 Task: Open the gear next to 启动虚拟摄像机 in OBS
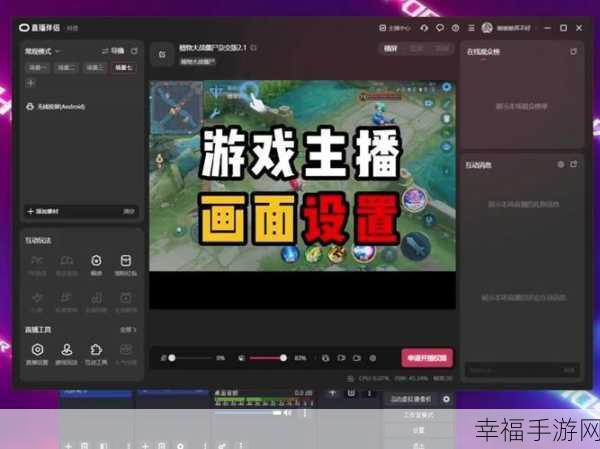[446, 399]
